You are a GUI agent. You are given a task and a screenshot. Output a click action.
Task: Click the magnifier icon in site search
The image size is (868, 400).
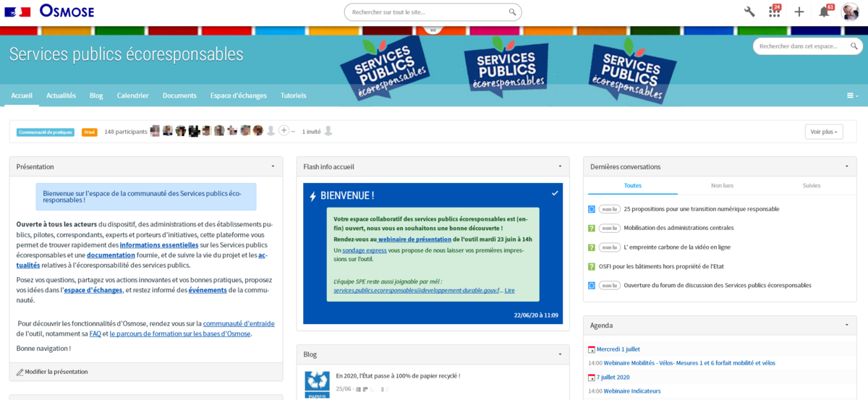point(513,12)
